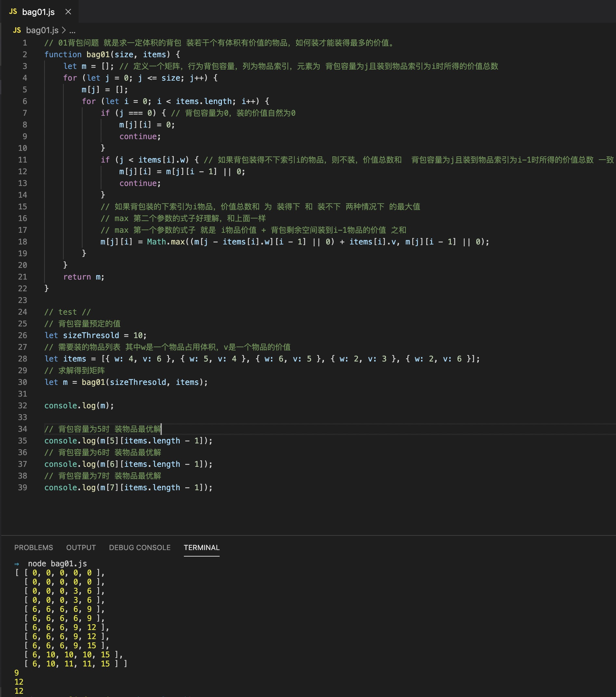
Task: Open the PROBLEMS panel tab
Action: pyautogui.click(x=34, y=547)
